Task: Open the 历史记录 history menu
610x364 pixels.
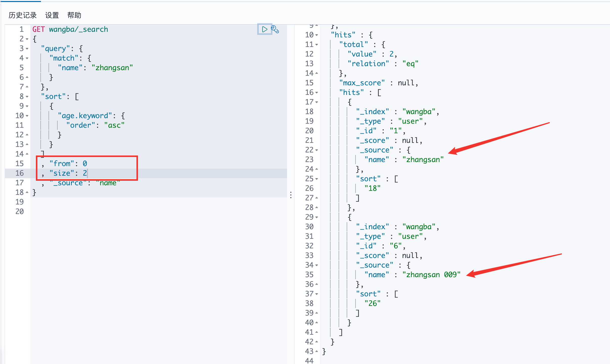Action: (x=22, y=15)
